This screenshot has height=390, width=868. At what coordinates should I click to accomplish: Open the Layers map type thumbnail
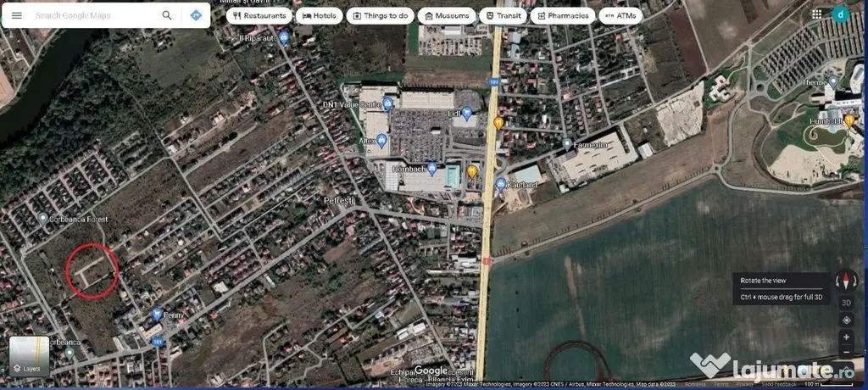coord(29,356)
